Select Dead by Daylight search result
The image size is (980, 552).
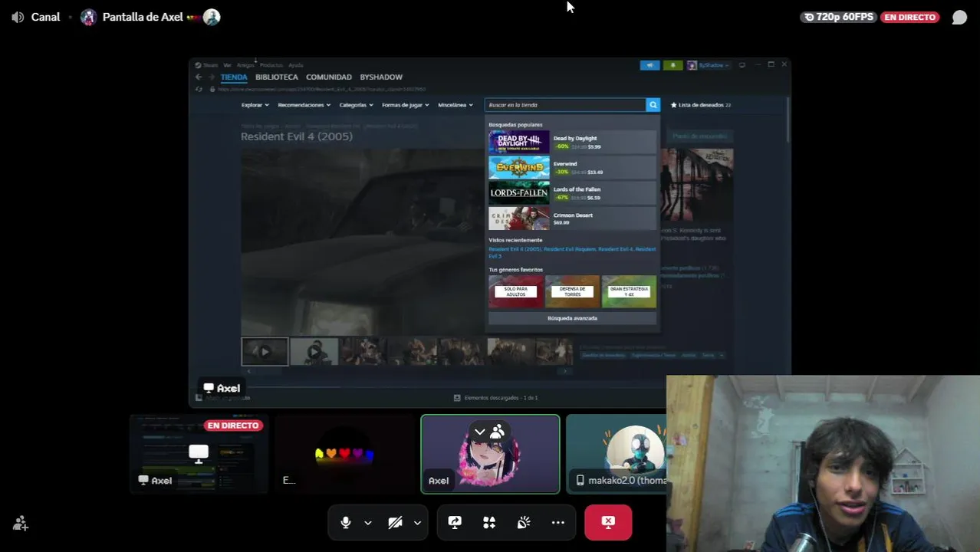[572, 142]
